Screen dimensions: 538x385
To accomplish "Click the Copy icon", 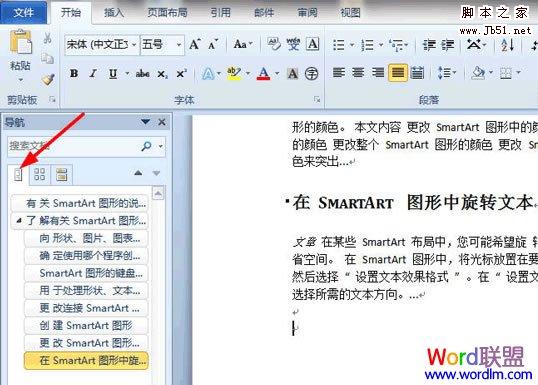I will tap(47, 58).
